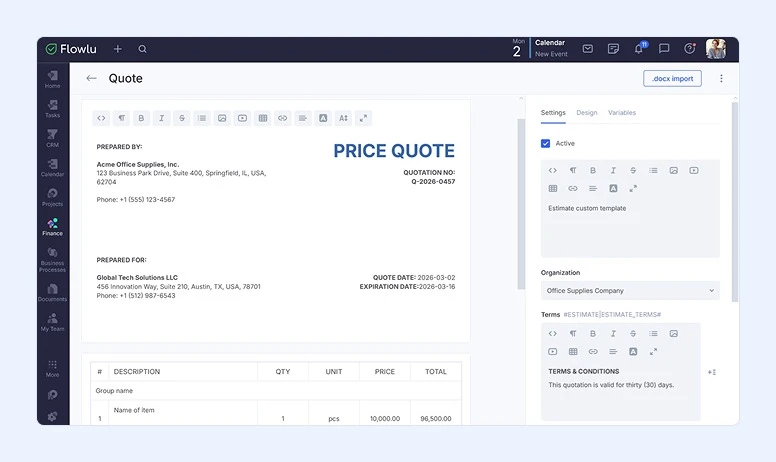Uncheck the Active checkbox

tap(546, 143)
